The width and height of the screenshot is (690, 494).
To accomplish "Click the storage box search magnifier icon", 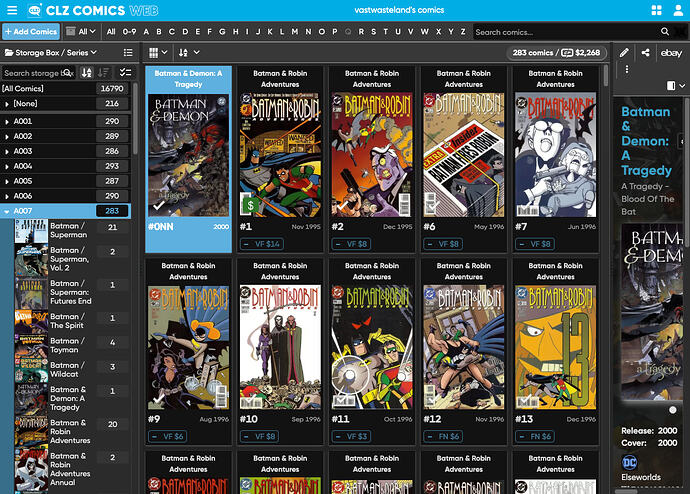I will (x=67, y=73).
